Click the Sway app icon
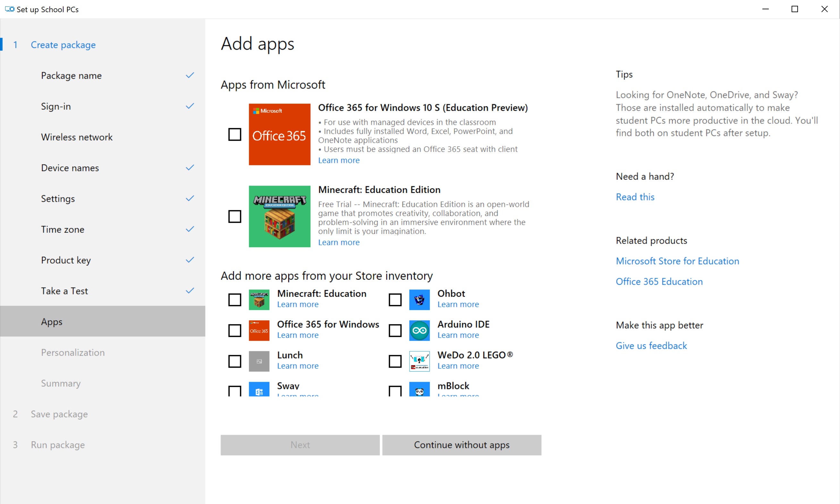Image resolution: width=840 pixels, height=504 pixels. coord(259,391)
